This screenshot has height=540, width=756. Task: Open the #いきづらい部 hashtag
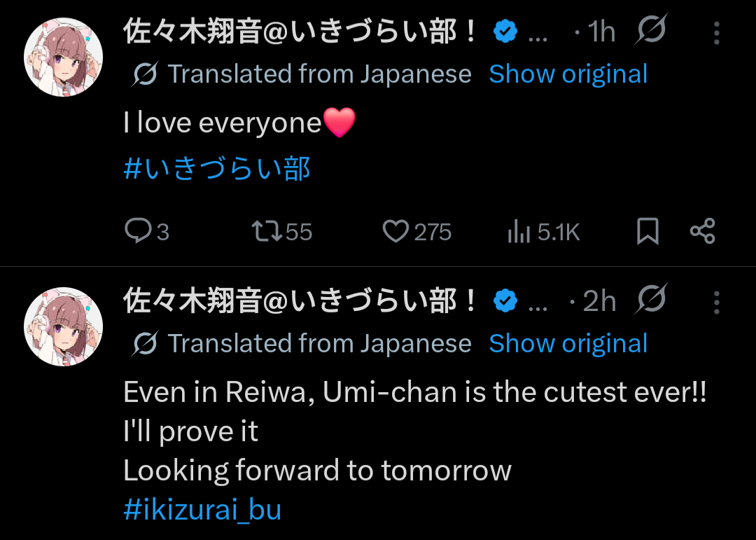tap(217, 169)
